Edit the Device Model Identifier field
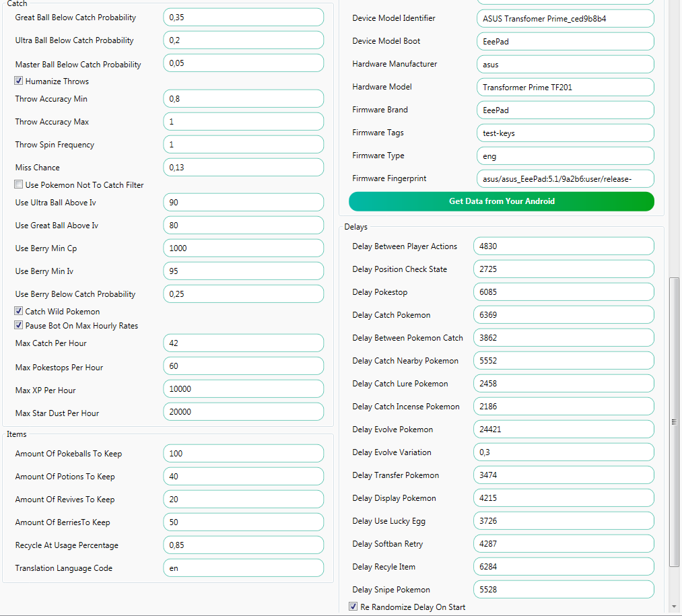The height and width of the screenshot is (616, 682). click(566, 19)
